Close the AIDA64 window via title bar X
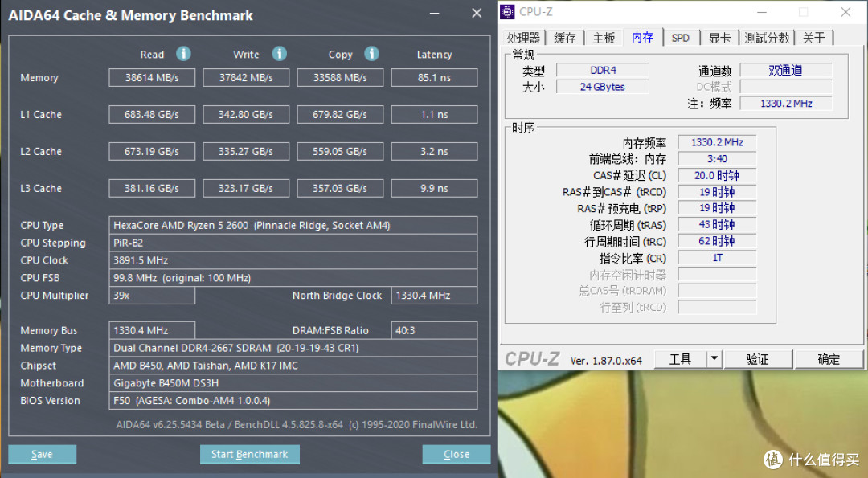Viewport: 868px width, 478px height. coord(477,14)
